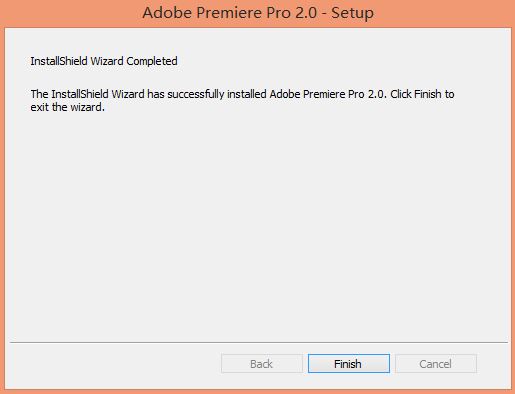Click the 'exit the wizard.' text line
The height and width of the screenshot is (394, 515).
pyautogui.click(x=68, y=107)
